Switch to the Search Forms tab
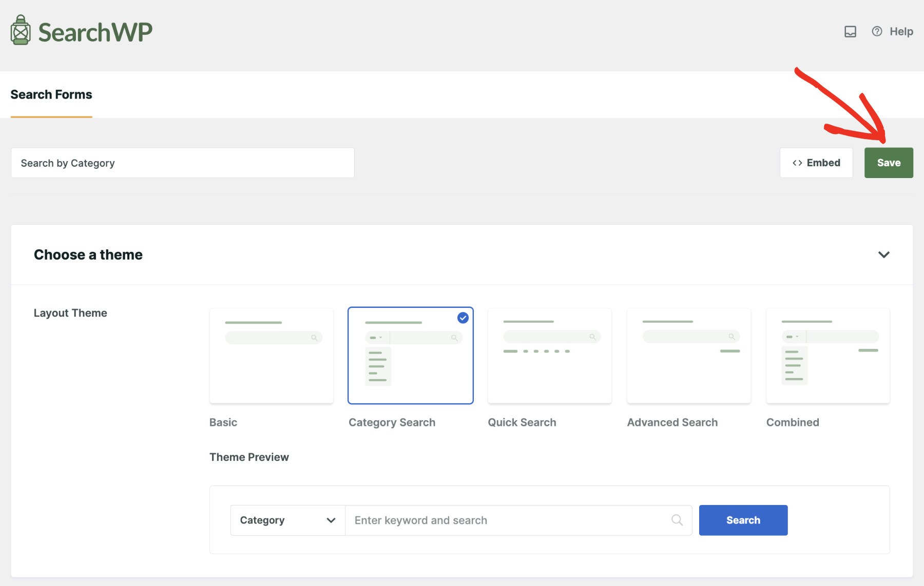 click(x=51, y=94)
